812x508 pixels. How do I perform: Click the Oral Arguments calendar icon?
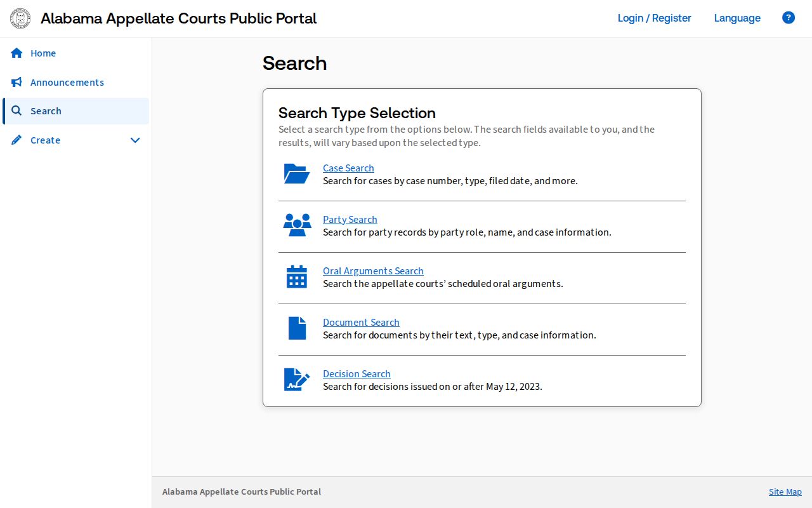(x=297, y=277)
